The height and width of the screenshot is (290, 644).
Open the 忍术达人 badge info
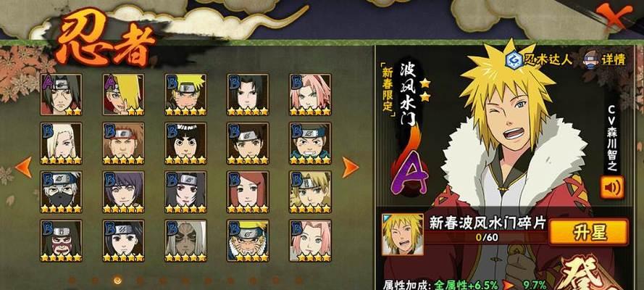coord(540,59)
